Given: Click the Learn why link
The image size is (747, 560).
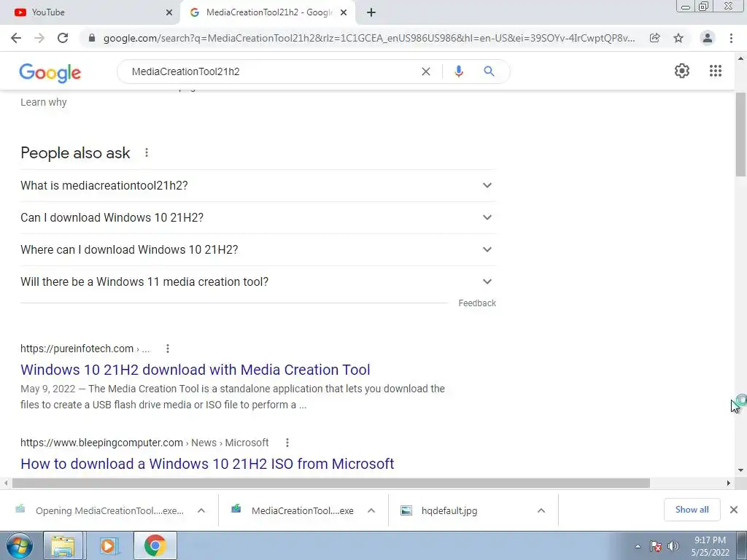Looking at the screenshot, I should [43, 102].
